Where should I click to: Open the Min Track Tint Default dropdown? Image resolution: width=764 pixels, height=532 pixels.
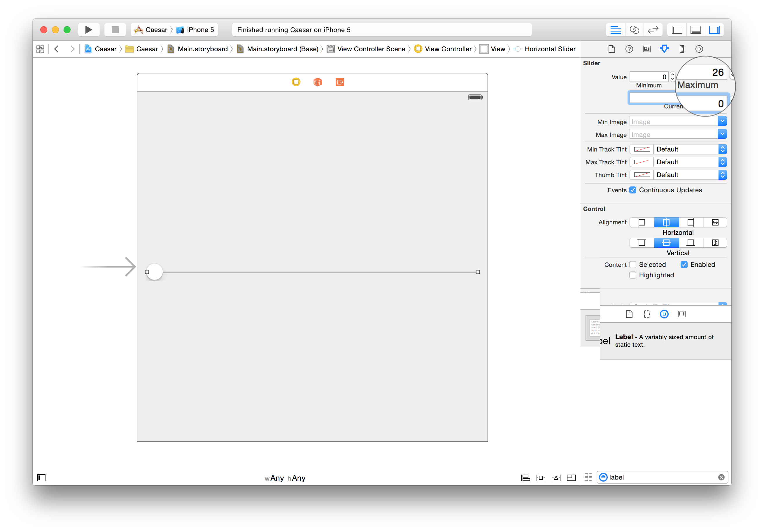(690, 149)
